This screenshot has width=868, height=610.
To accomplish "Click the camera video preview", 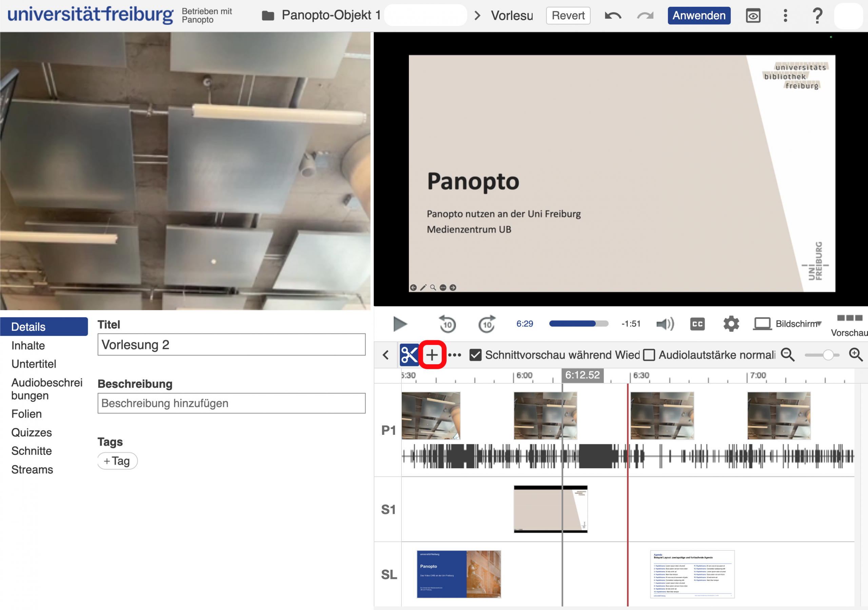I will pos(185,171).
